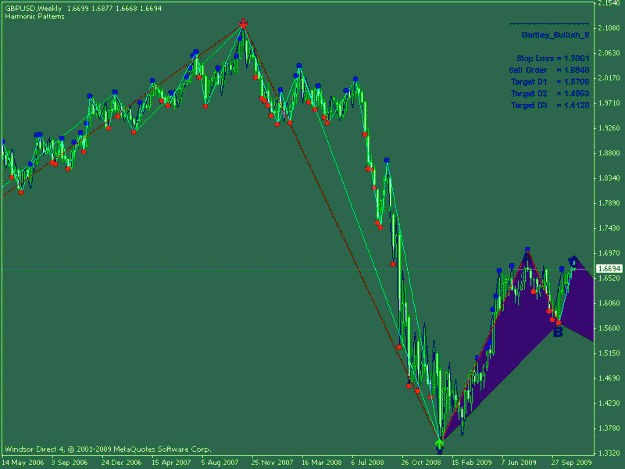Click the 'Harmonic Patterns' indicator label
Image resolution: width=625 pixels, height=469 pixels.
pos(35,17)
